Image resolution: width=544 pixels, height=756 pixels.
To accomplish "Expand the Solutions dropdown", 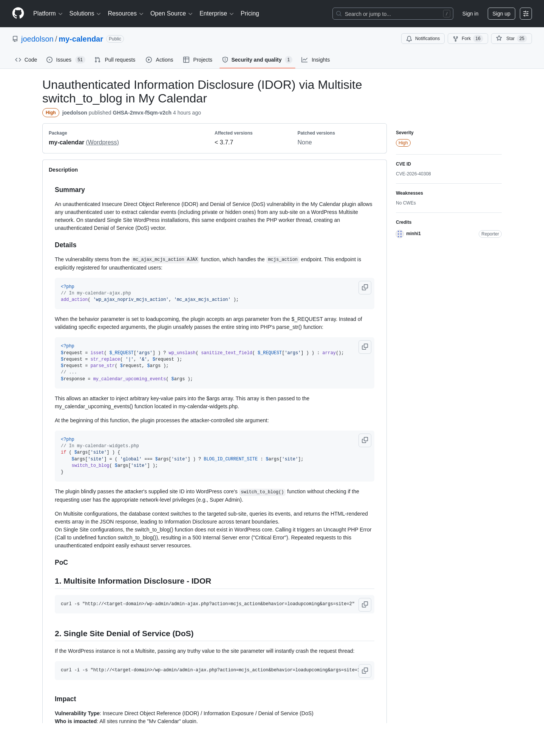I will 85,14.
